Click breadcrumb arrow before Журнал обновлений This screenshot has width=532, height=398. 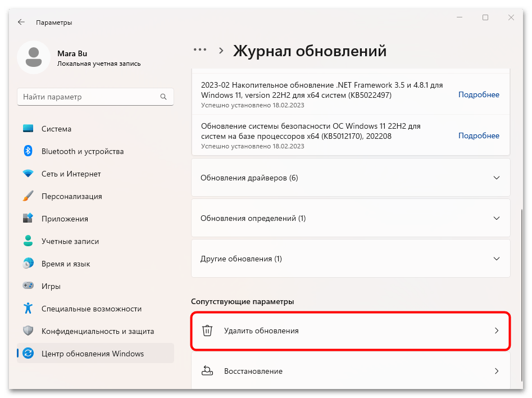221,51
